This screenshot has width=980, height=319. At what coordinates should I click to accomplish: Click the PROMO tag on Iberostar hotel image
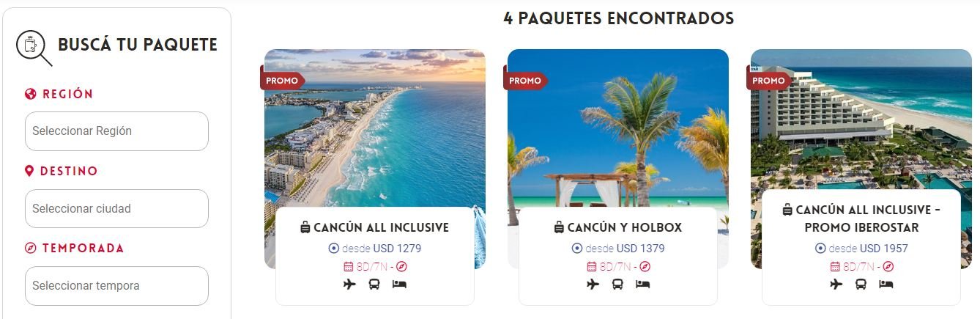768,81
